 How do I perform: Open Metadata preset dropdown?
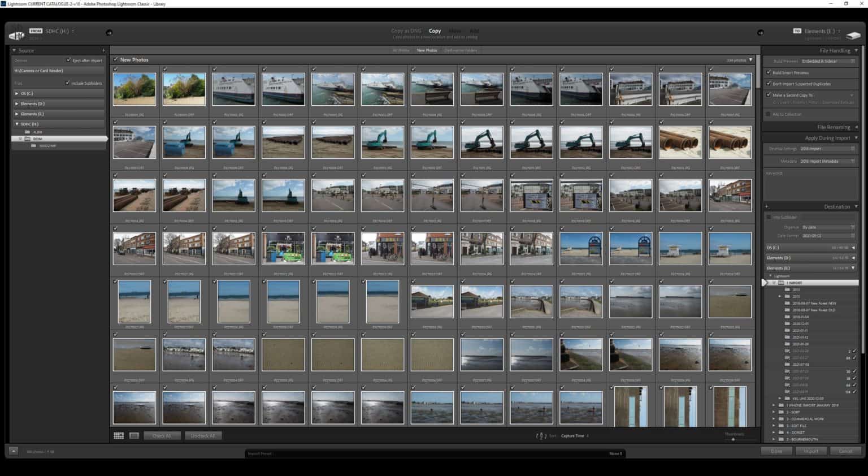click(x=828, y=161)
